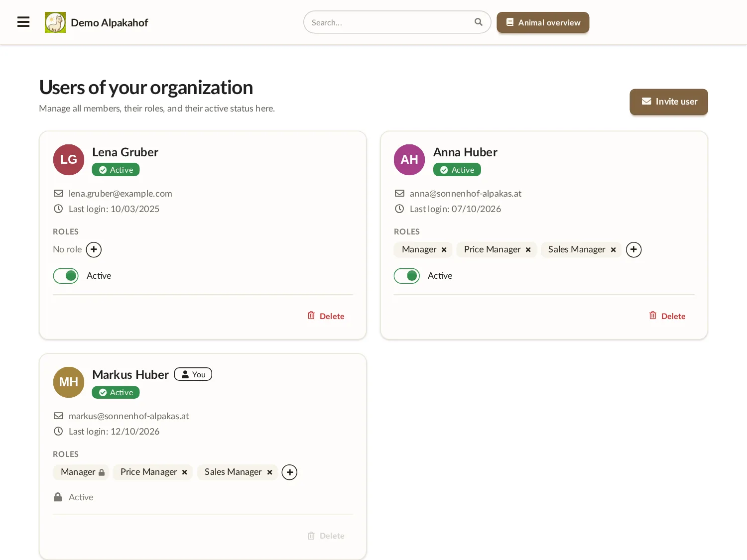
Task: Click Lena Gruber's LG avatar
Action: click(x=69, y=160)
